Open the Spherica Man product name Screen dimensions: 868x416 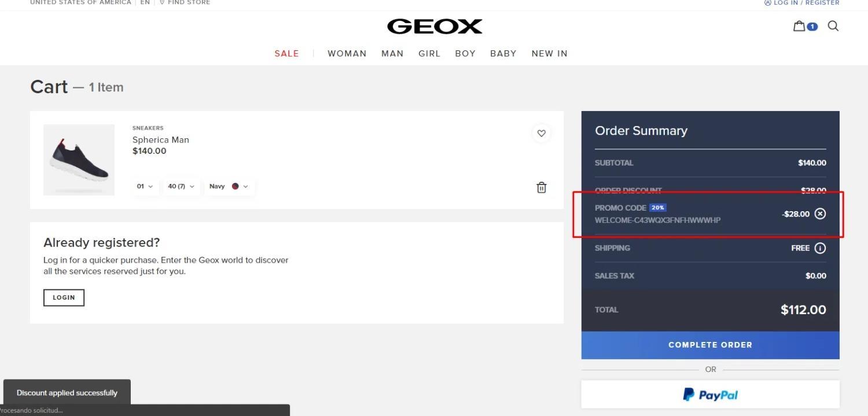pos(161,140)
